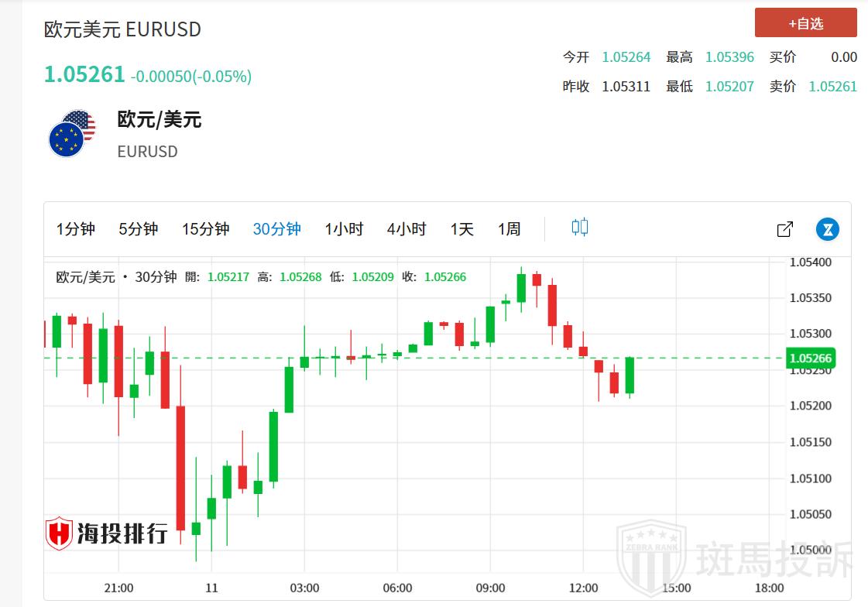
Task: Select the 4小时 timeframe
Action: pyautogui.click(x=407, y=229)
